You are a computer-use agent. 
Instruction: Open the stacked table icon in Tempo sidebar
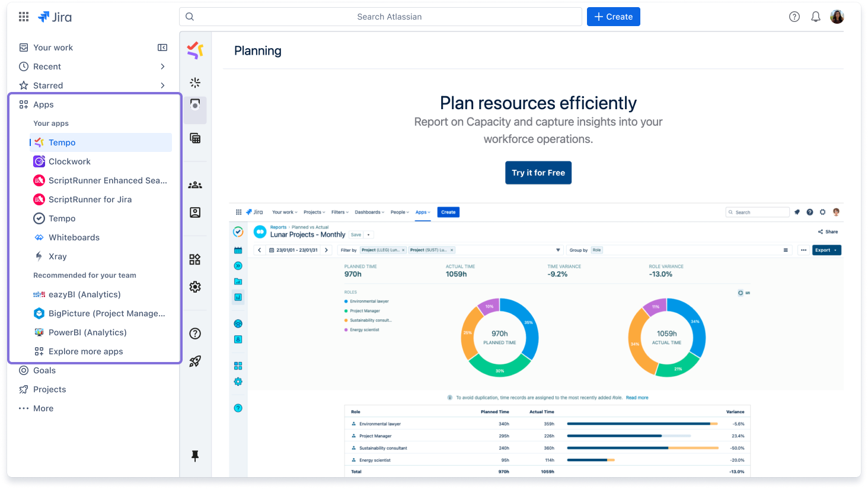tap(195, 138)
